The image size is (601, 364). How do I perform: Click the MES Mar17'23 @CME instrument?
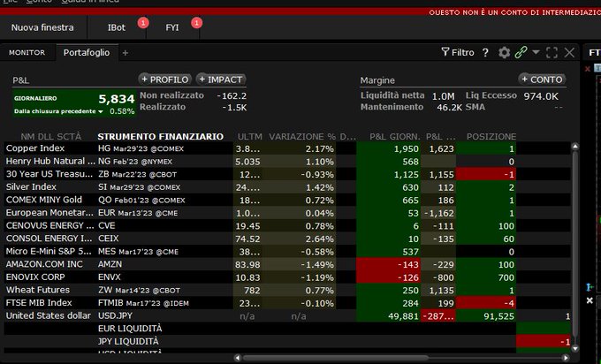[x=139, y=252]
